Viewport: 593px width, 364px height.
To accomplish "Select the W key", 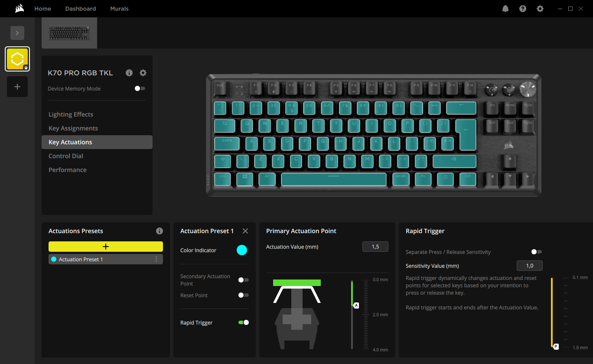I will pyautogui.click(x=265, y=126).
